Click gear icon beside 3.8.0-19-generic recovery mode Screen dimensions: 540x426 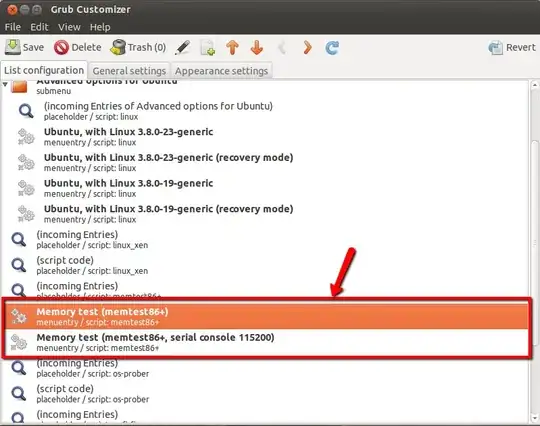click(26, 214)
